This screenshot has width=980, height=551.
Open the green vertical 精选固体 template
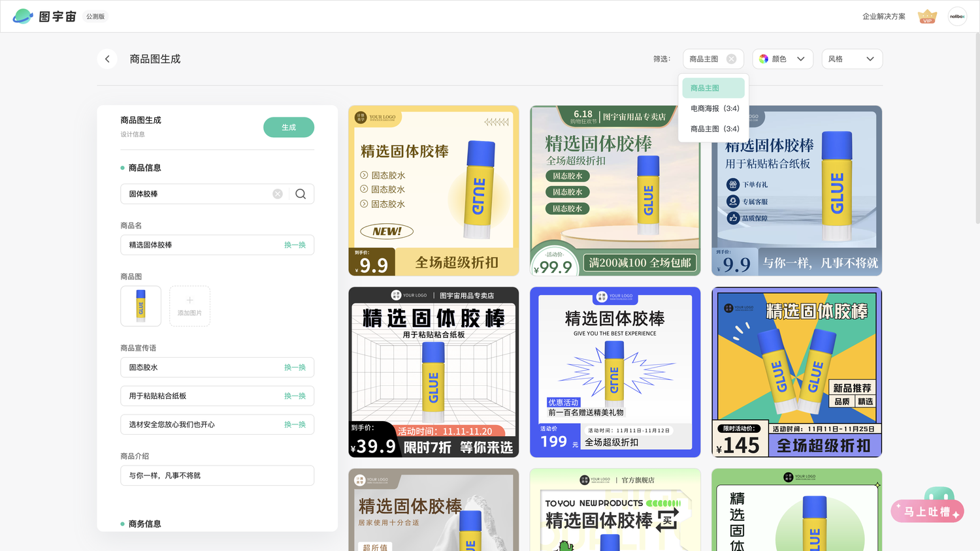point(796,509)
